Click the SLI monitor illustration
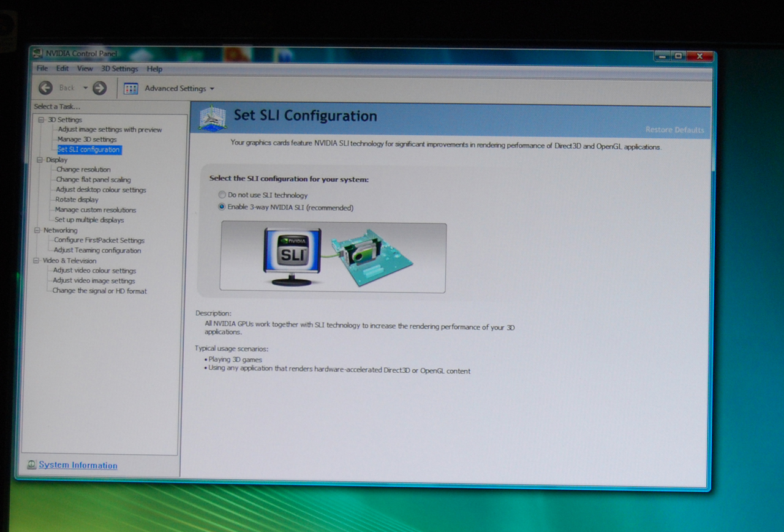This screenshot has height=532, width=784. [292, 257]
